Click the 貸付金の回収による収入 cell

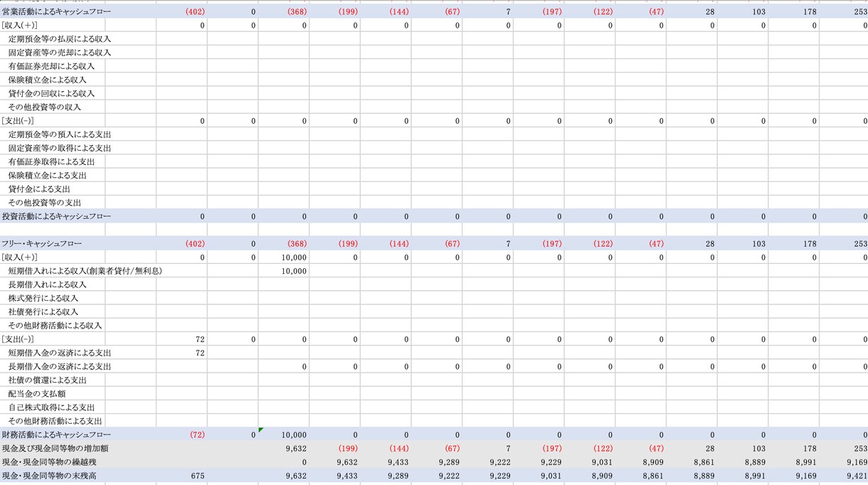click(x=51, y=93)
